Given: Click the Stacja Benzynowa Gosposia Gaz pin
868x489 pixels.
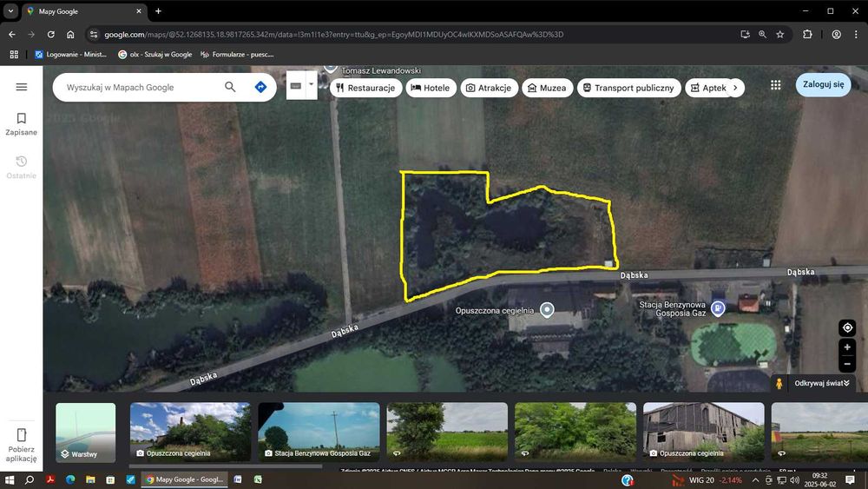Looking at the screenshot, I should (718, 308).
